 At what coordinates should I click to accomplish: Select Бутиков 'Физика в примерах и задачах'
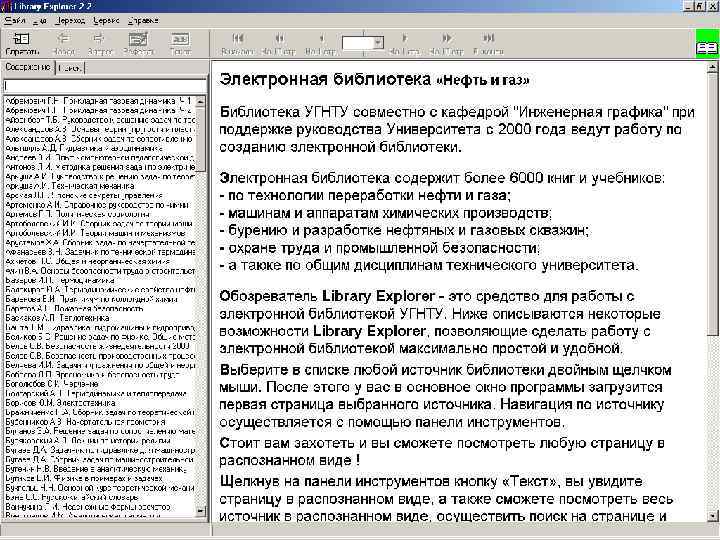84,478
